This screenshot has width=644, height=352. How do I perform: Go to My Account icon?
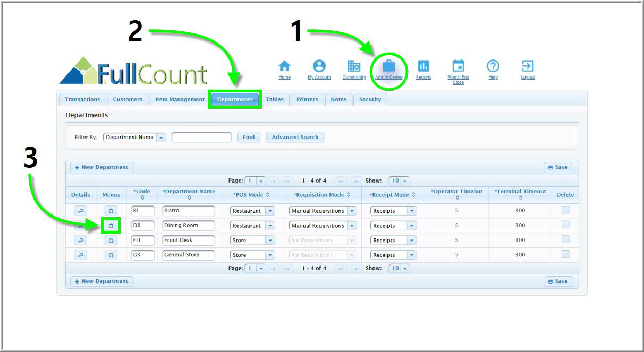click(319, 66)
